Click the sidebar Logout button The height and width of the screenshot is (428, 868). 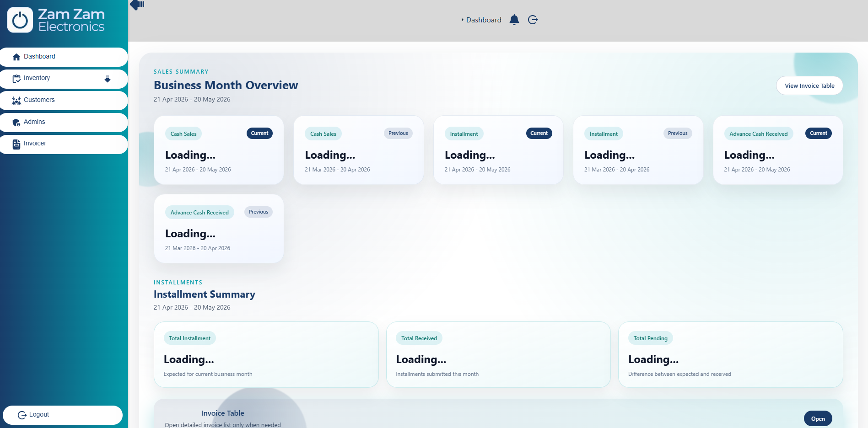(63, 415)
